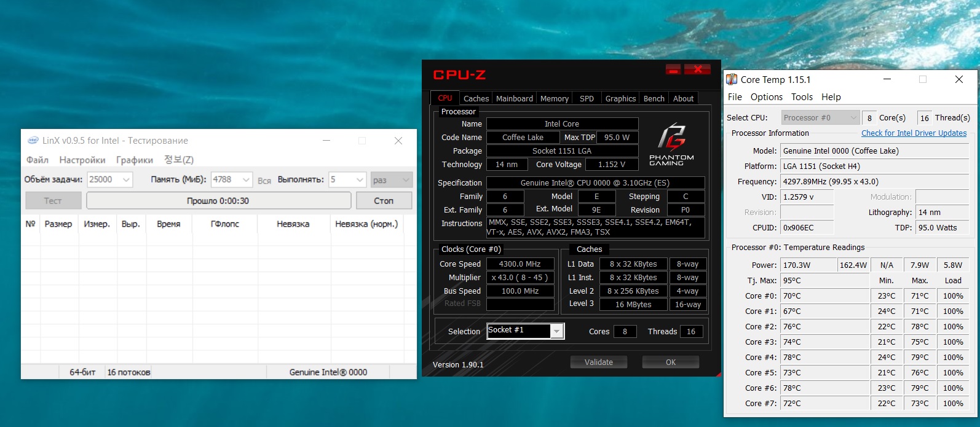Click the LinX app icon in title bar
The width and height of the screenshot is (980, 427).
tap(33, 140)
